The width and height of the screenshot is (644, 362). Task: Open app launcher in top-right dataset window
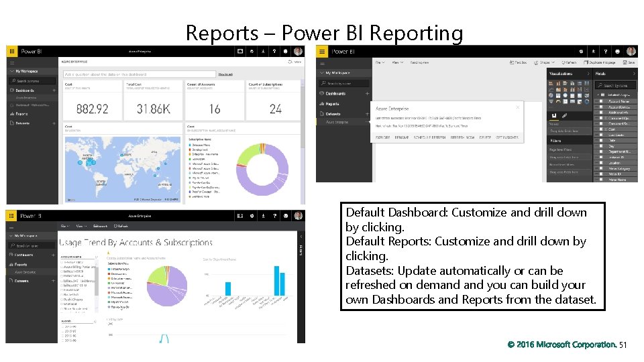click(x=321, y=52)
